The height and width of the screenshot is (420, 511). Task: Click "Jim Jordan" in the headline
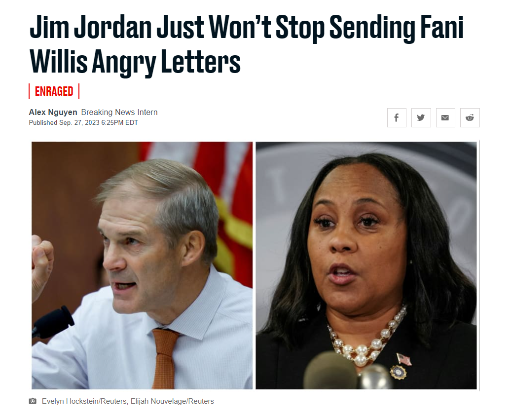[91, 28]
